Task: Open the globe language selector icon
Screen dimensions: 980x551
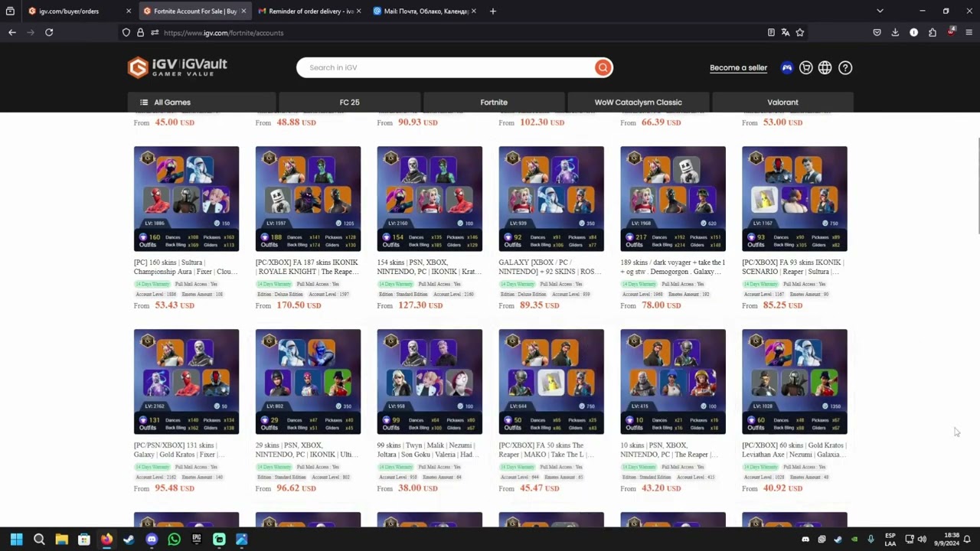Action: click(x=825, y=67)
